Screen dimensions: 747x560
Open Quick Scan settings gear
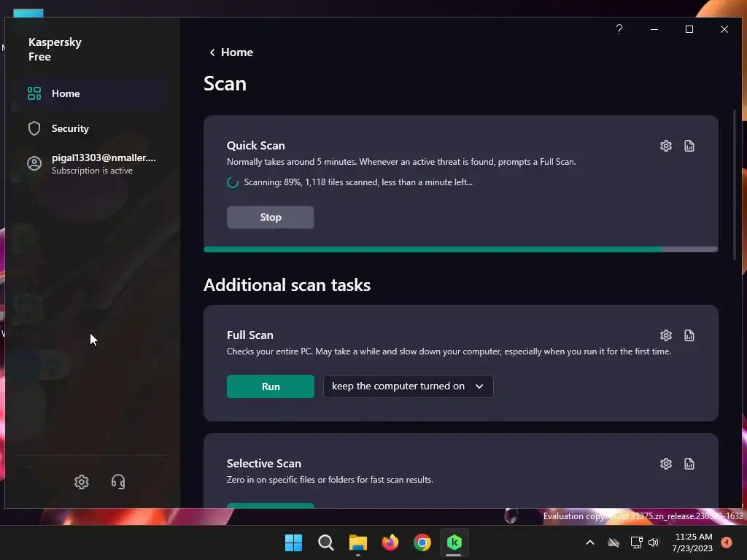pyautogui.click(x=665, y=146)
